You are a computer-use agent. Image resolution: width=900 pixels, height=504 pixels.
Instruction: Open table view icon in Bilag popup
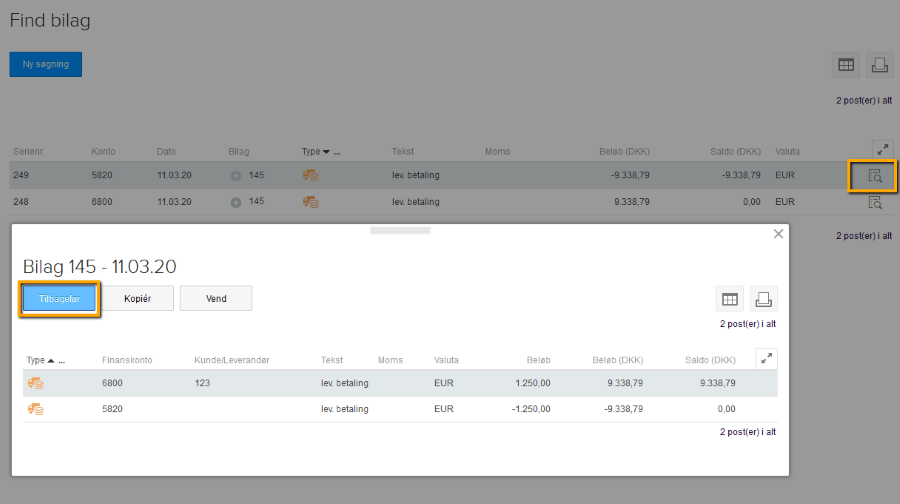coord(730,299)
